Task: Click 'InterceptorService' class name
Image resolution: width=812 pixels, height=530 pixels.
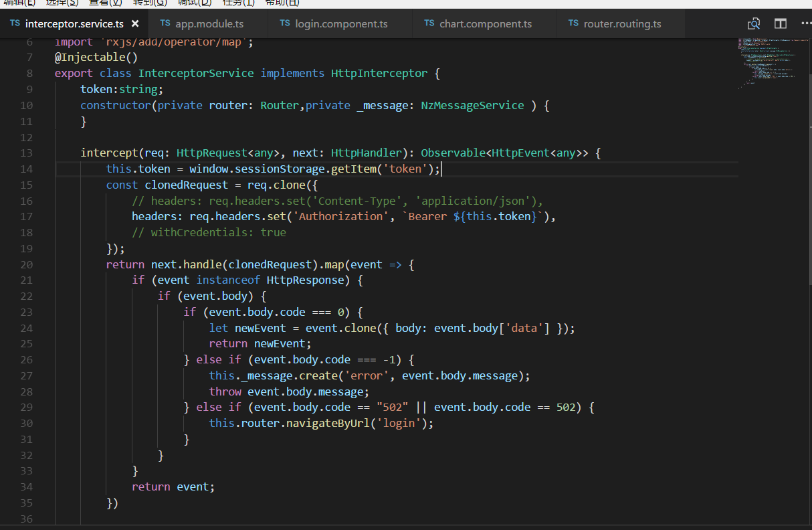Action: [196, 74]
